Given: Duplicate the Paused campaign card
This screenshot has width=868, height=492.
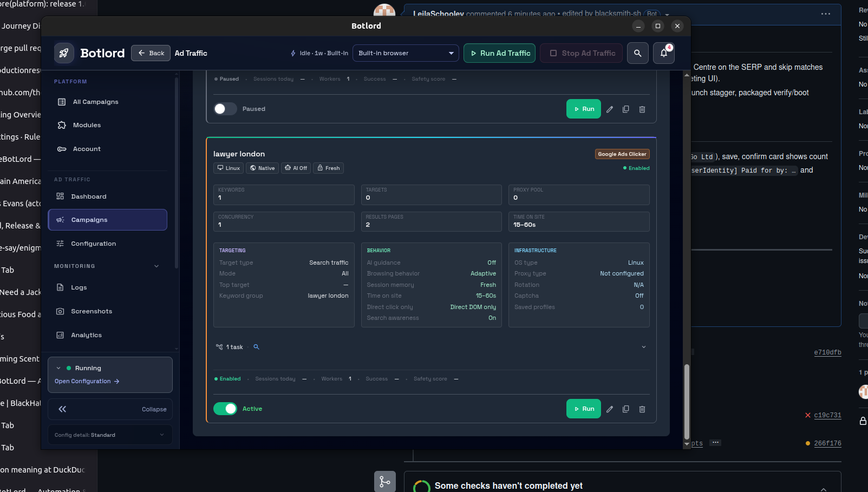Looking at the screenshot, I should 626,109.
